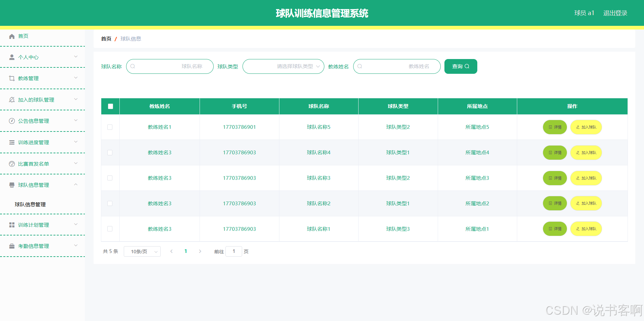Open 详情 for 球队名称2
644x321 pixels.
(x=555, y=203)
